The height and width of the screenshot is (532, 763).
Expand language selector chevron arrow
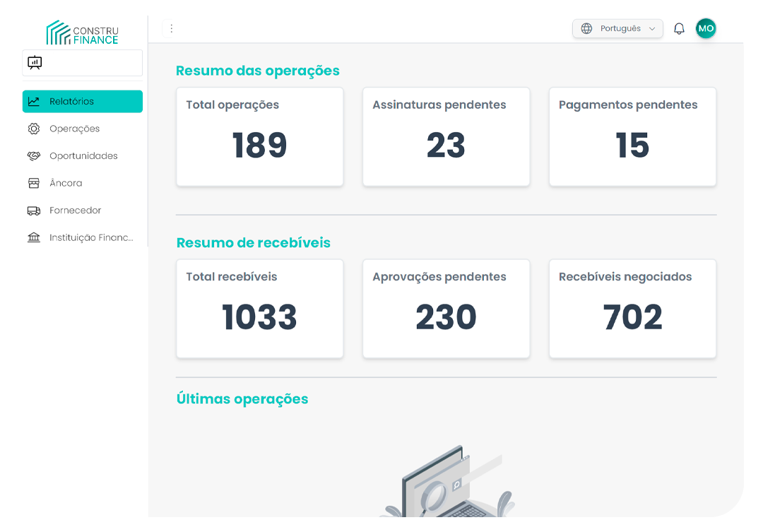click(x=652, y=29)
